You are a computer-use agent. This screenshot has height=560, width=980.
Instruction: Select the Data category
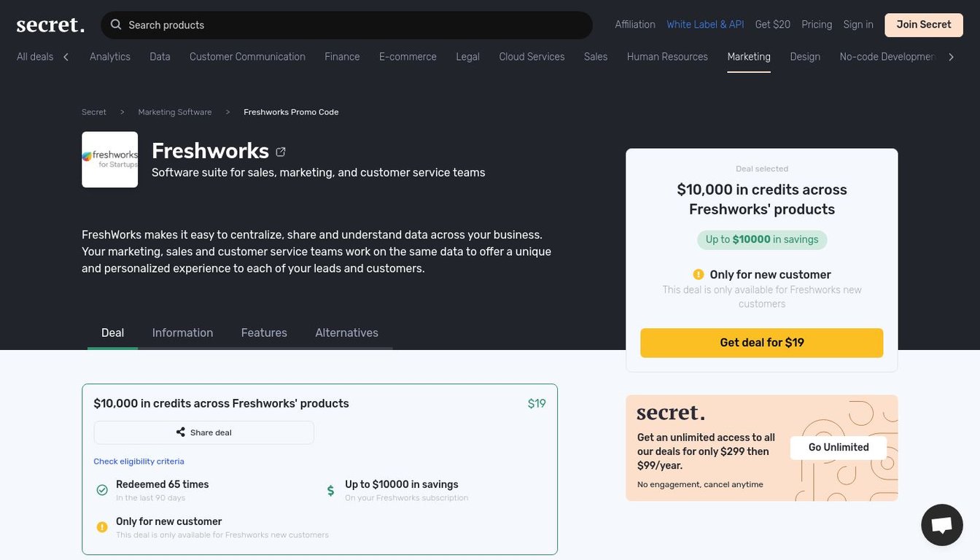click(160, 57)
